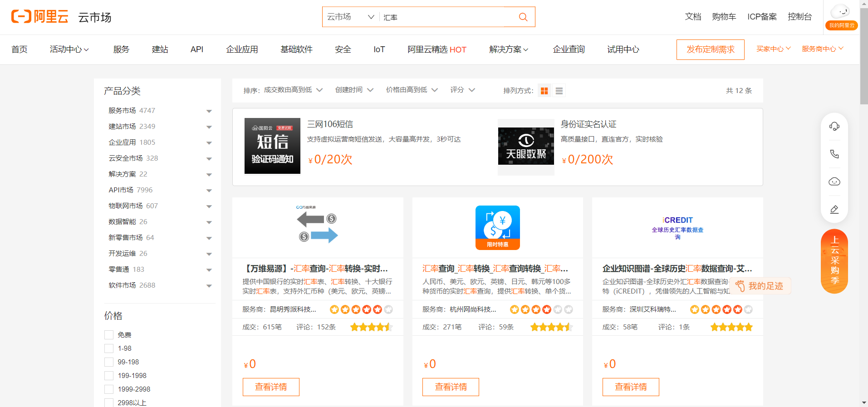Image resolution: width=868 pixels, height=407 pixels.
Task: Open the 活动中心 nav menu
Action: [x=69, y=49]
